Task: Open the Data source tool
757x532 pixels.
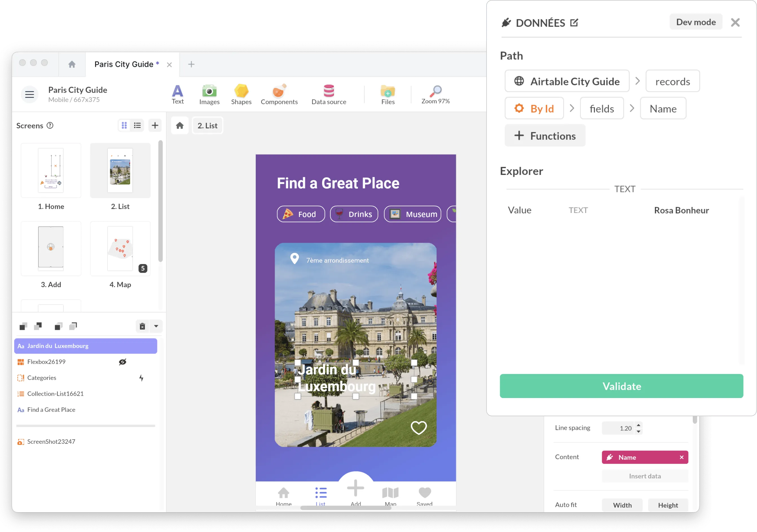Action: (x=329, y=94)
